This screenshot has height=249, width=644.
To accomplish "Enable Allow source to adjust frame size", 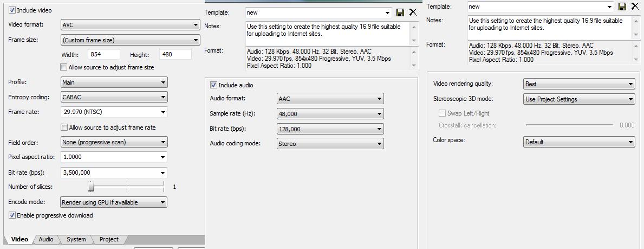I will [x=64, y=67].
